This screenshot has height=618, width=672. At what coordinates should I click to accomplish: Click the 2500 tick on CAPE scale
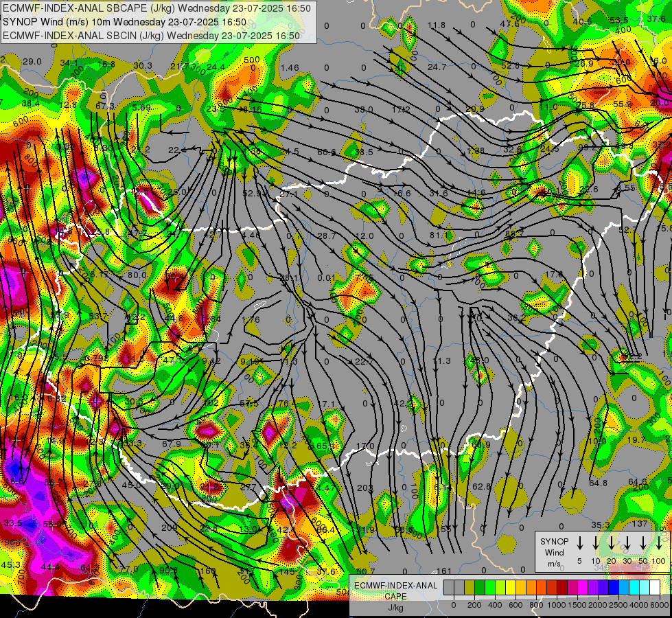pyautogui.click(x=618, y=605)
